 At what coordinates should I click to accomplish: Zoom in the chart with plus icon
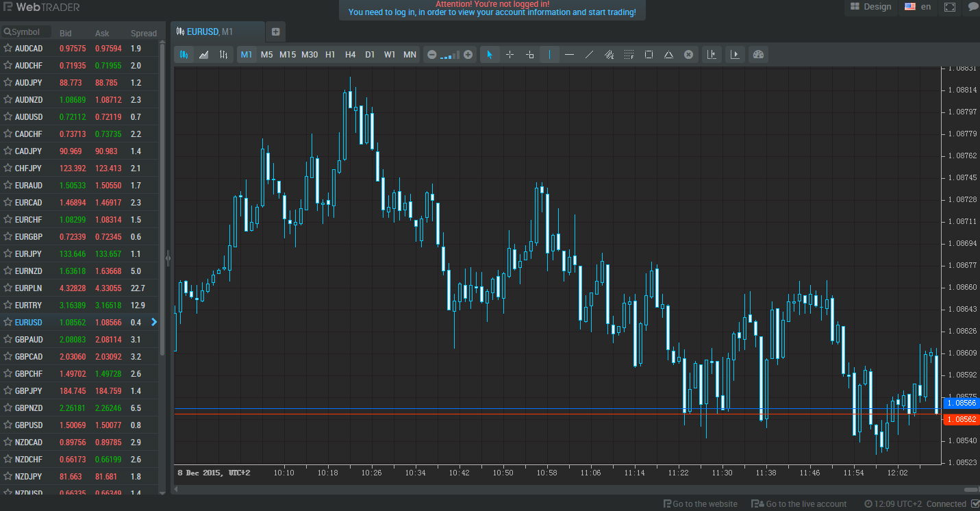point(468,55)
